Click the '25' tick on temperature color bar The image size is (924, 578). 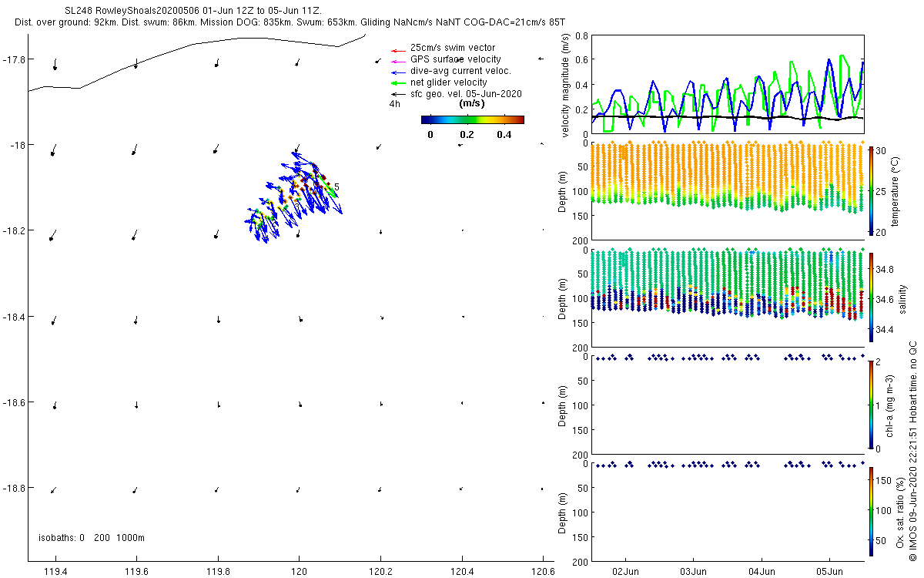(x=882, y=190)
